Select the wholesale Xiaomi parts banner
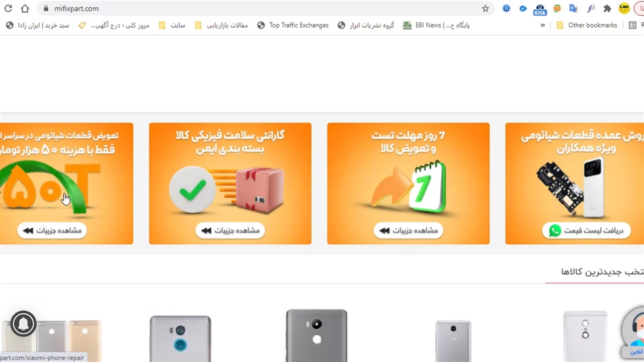 575,184
